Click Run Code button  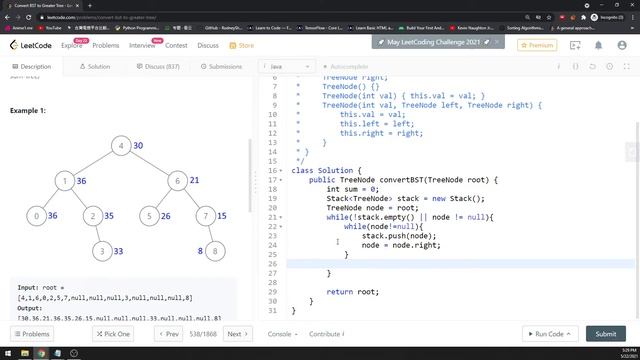[x=549, y=334]
